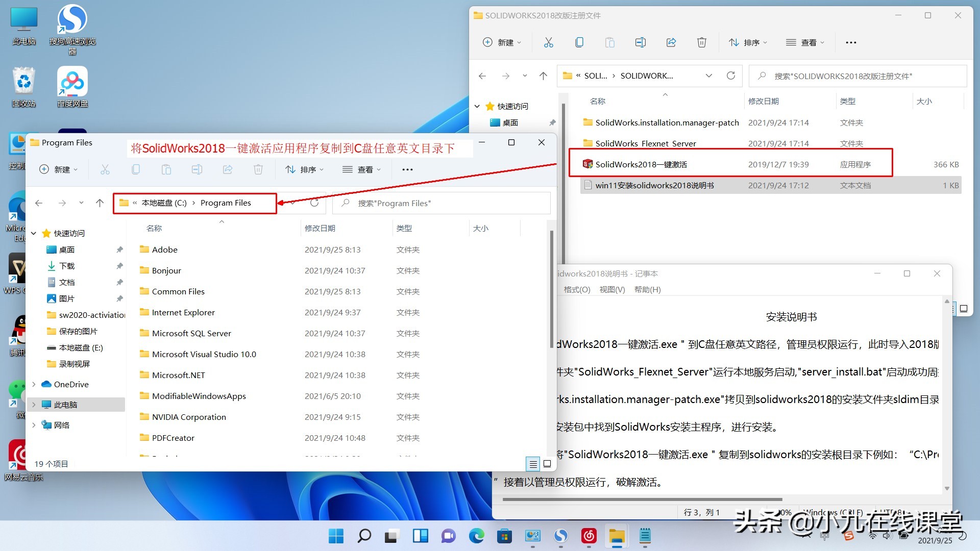Refresh the SOLIDWORKS folder with the refresh icon
The image size is (980, 551).
click(731, 76)
